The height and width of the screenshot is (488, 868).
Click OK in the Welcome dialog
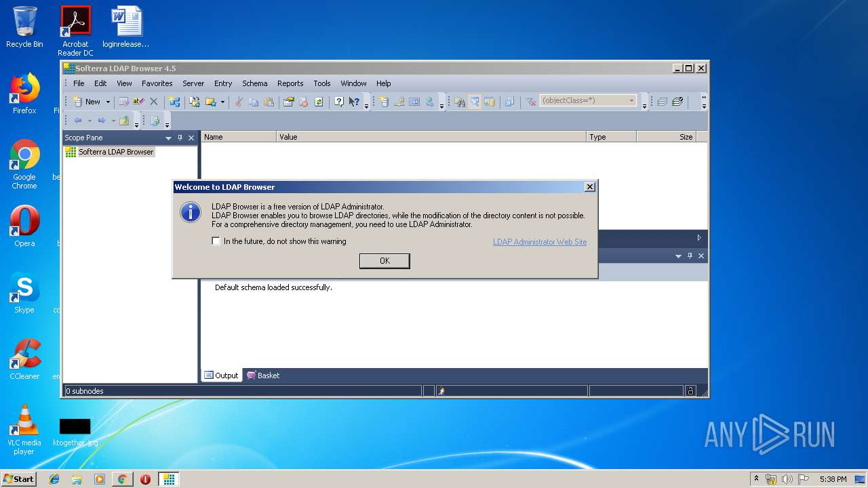pyautogui.click(x=384, y=261)
